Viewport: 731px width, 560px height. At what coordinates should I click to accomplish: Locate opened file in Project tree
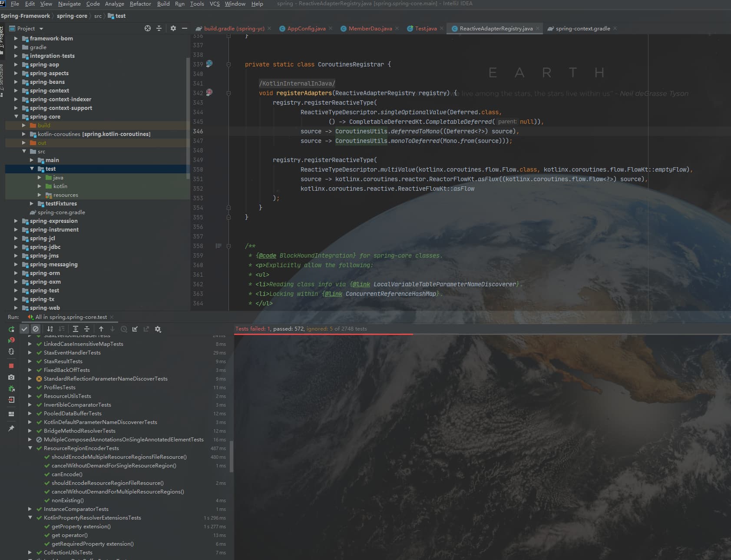(148, 28)
